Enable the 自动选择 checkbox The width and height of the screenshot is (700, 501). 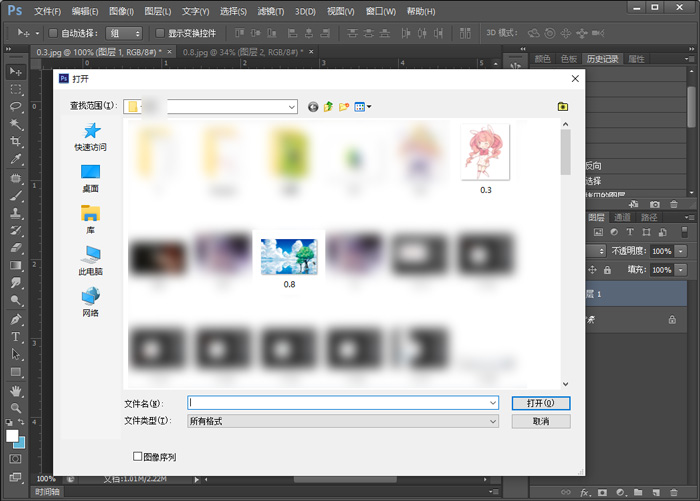tap(53, 33)
